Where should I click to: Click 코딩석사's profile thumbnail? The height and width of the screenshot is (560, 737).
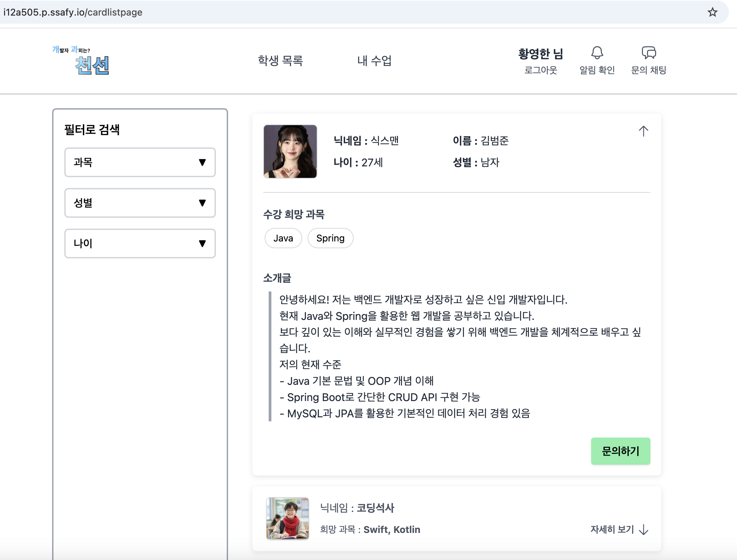[x=288, y=518]
